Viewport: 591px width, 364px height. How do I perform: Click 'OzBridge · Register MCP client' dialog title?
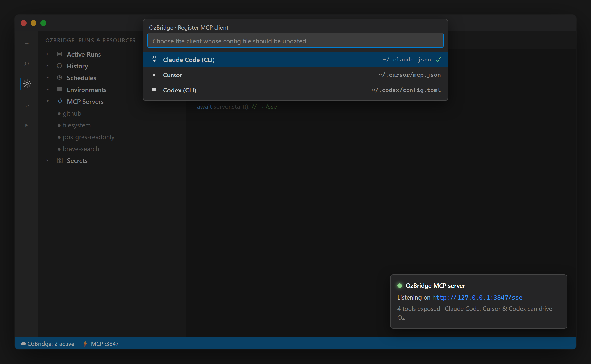tap(189, 27)
